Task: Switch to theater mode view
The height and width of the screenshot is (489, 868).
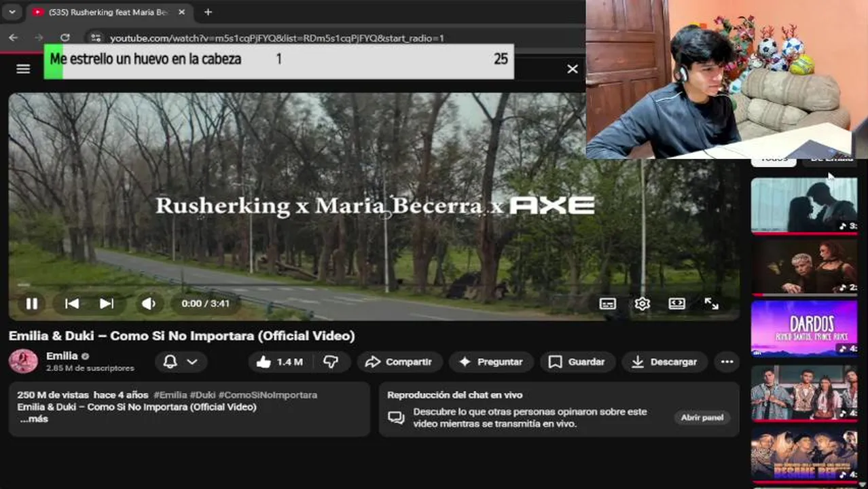Action: click(x=676, y=304)
